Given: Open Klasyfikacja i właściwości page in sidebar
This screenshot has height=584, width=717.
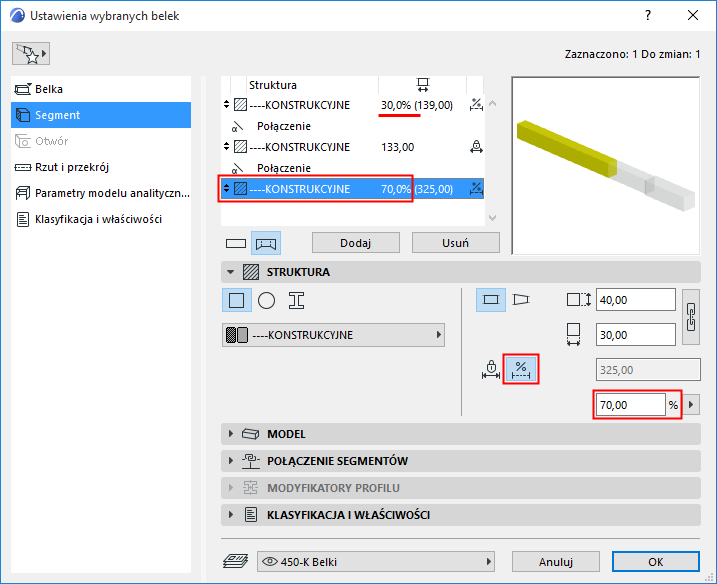Looking at the screenshot, I should pos(101,219).
